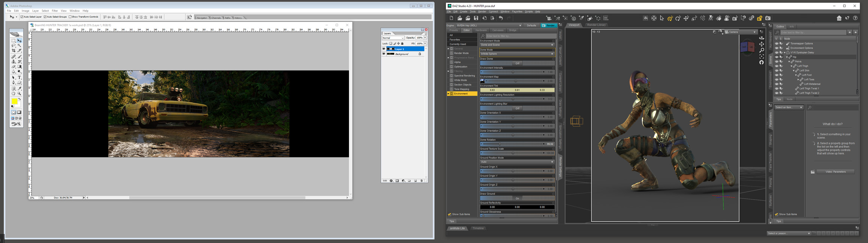The image size is (868, 243).
Task: Open the Dome Mode Infinite Sphere dropdown
Action: pos(517,54)
